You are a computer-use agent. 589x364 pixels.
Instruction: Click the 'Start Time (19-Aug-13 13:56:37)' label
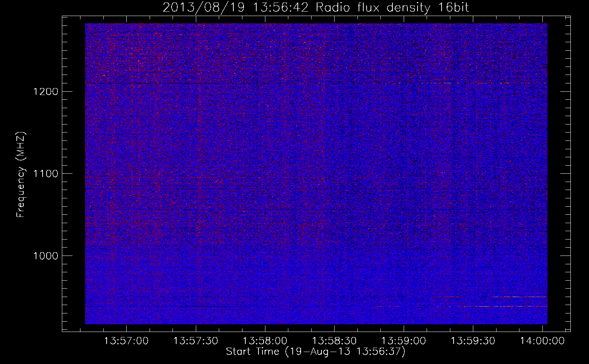316,352
